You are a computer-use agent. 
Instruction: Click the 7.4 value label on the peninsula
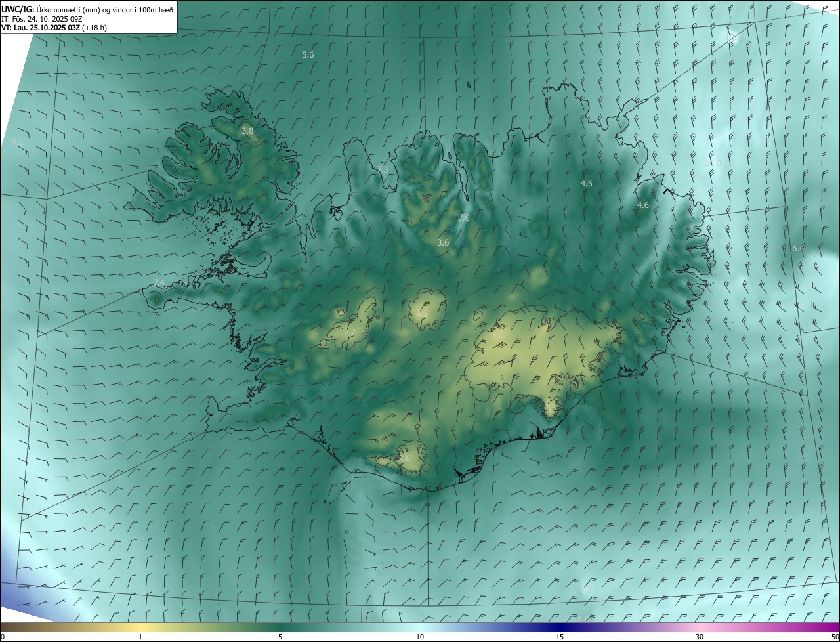(x=159, y=283)
